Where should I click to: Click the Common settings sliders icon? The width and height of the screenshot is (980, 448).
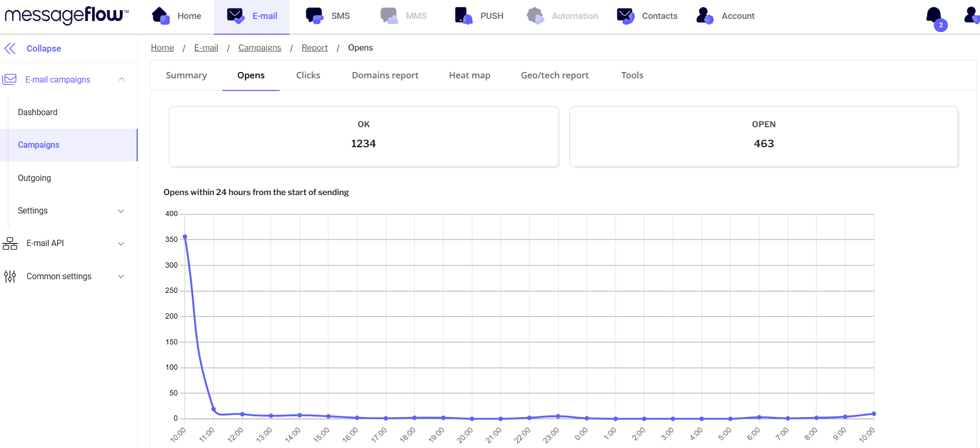tap(10, 277)
